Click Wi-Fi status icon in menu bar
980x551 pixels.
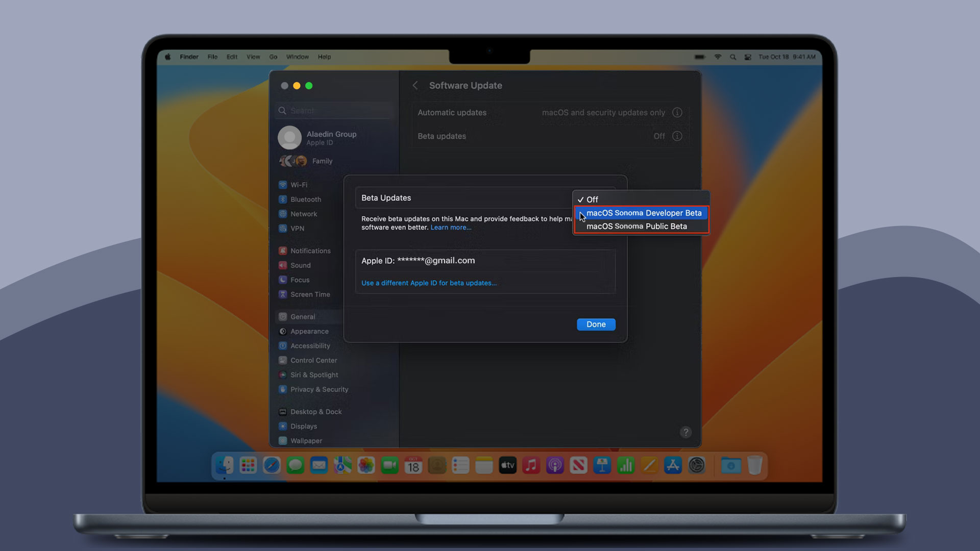point(718,57)
